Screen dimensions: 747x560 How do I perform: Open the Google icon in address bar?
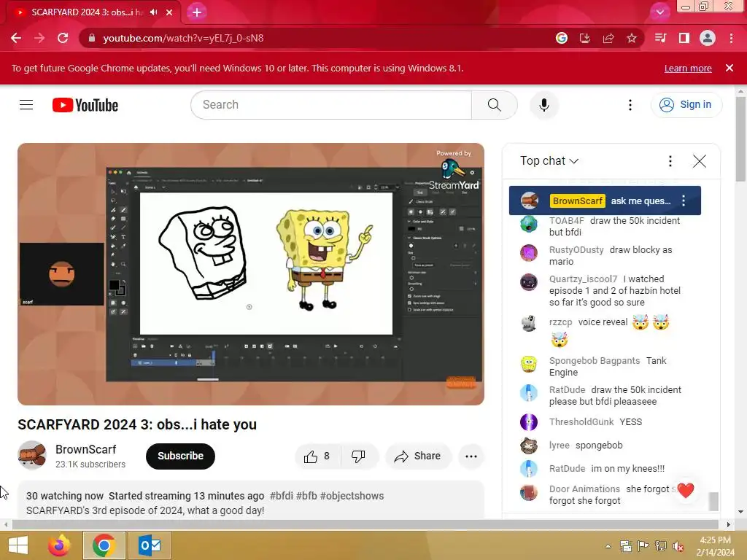click(x=561, y=38)
